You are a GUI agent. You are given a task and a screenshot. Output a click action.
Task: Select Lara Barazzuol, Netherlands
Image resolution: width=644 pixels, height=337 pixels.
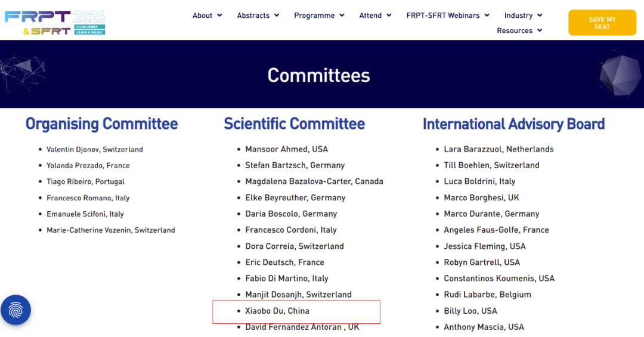[499, 149]
